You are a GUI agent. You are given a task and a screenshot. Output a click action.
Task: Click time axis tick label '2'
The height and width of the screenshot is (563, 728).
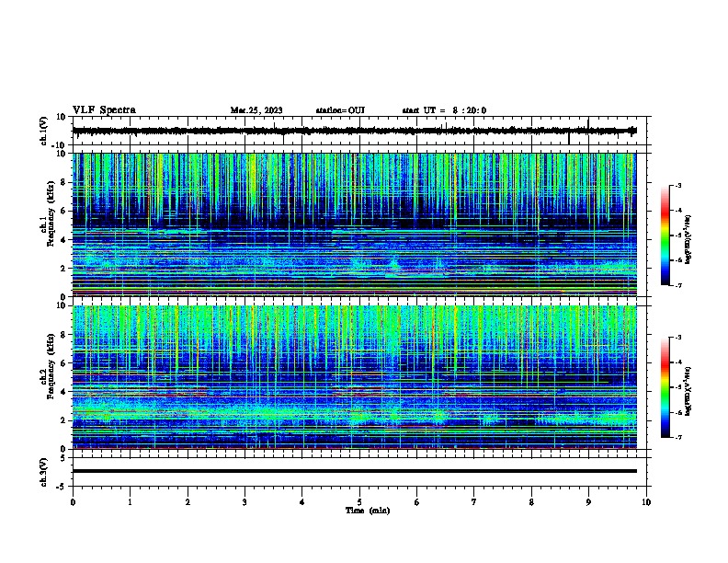pyautogui.click(x=188, y=502)
